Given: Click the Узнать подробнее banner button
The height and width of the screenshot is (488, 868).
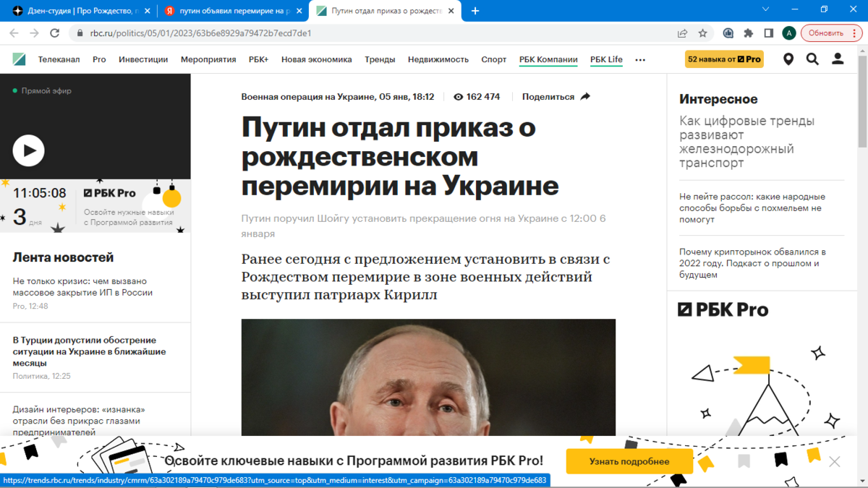Looking at the screenshot, I should coord(629,461).
